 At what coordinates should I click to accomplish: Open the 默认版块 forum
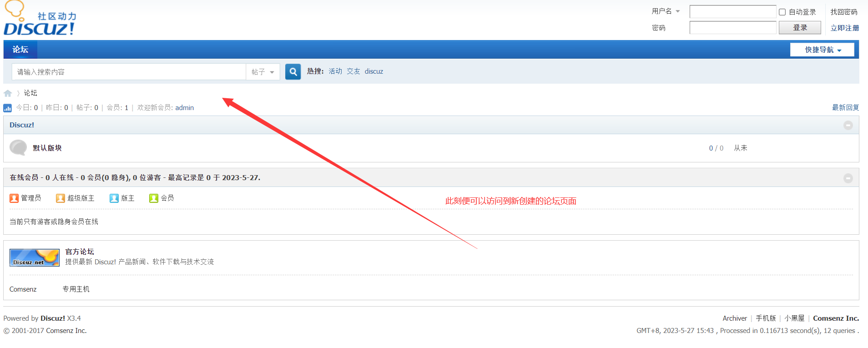click(47, 148)
